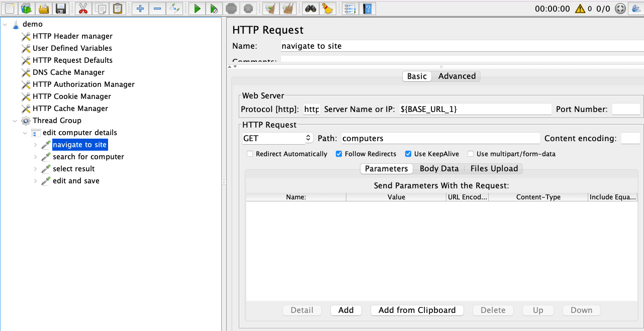Toggle log viewer via yellow warning triangle

(x=580, y=9)
